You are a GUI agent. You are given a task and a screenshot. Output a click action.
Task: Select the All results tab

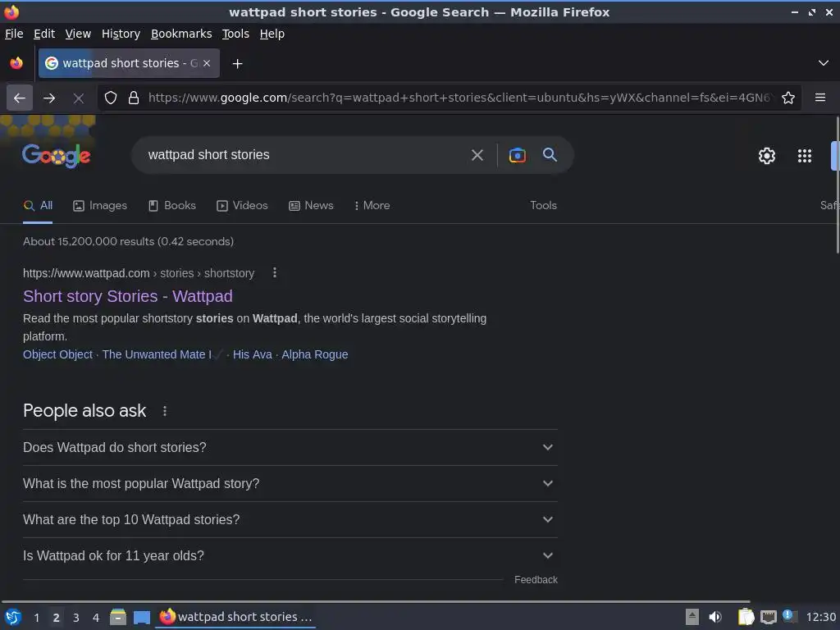tap(38, 206)
